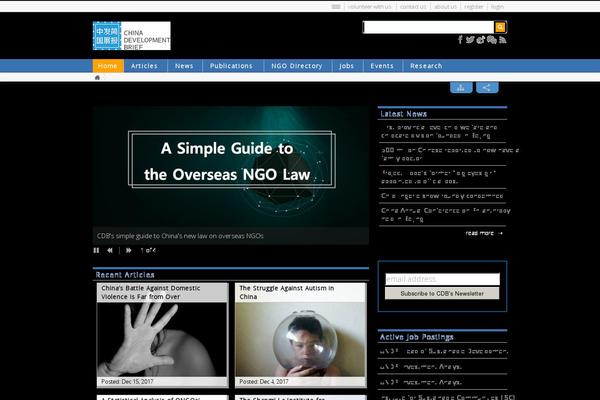
Task: Click the login link
Action: pyautogui.click(x=497, y=7)
